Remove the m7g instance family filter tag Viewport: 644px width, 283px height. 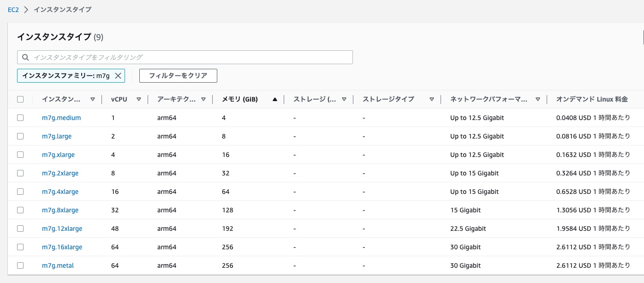tap(118, 76)
